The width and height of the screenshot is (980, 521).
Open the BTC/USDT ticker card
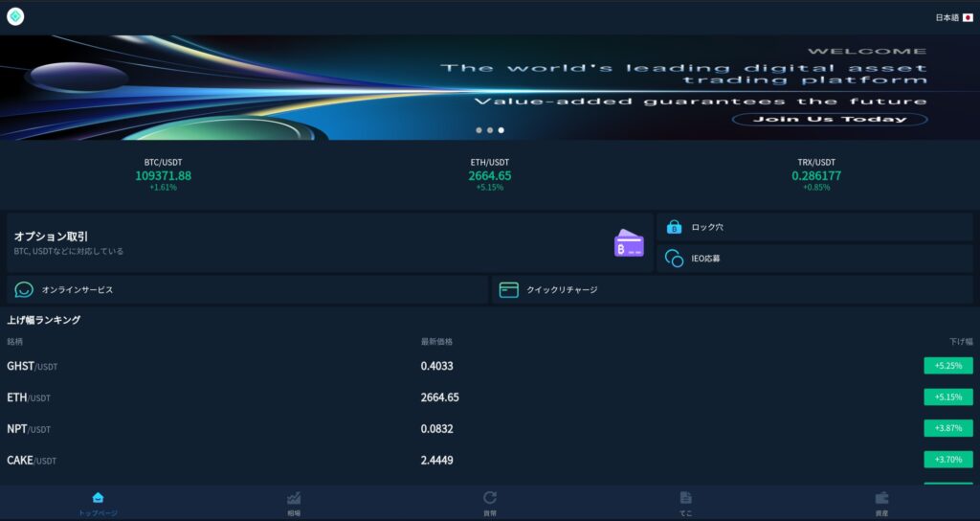[x=163, y=174]
